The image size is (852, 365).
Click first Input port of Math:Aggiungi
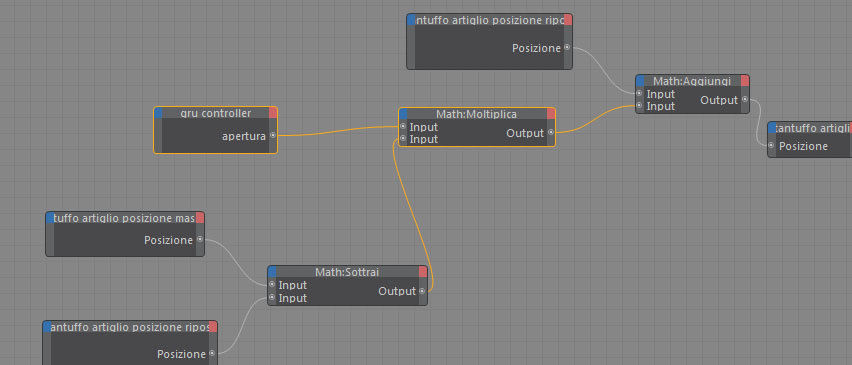click(x=640, y=93)
